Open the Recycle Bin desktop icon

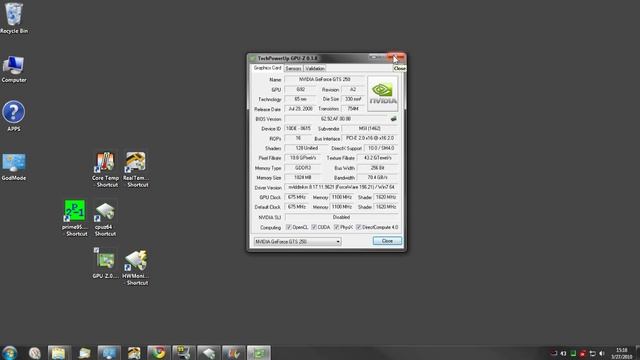point(14,17)
